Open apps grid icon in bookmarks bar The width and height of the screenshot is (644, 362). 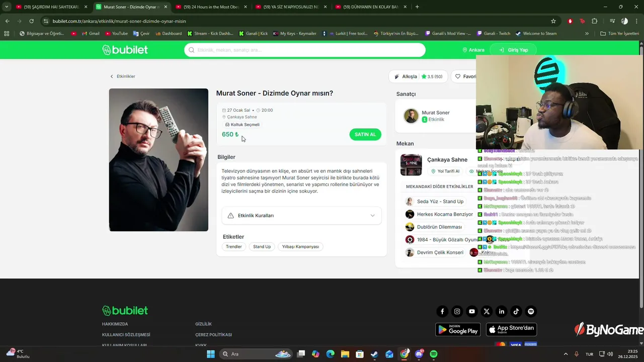7,34
